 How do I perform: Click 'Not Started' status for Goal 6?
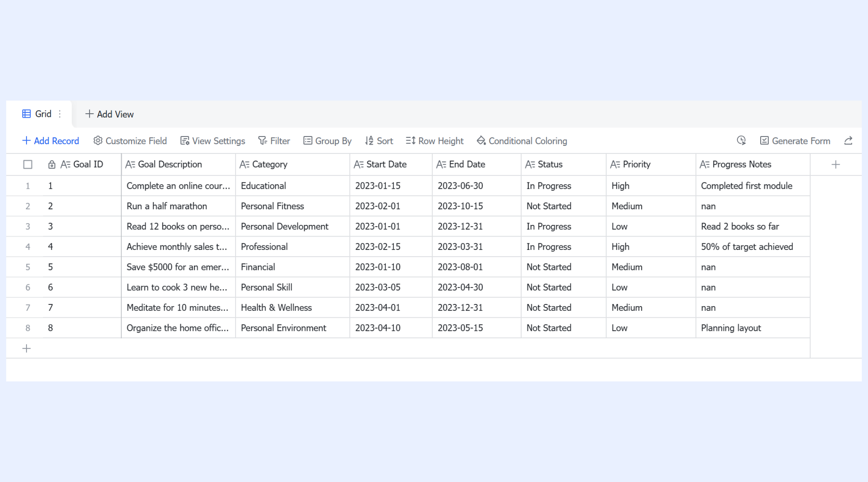click(x=564, y=287)
